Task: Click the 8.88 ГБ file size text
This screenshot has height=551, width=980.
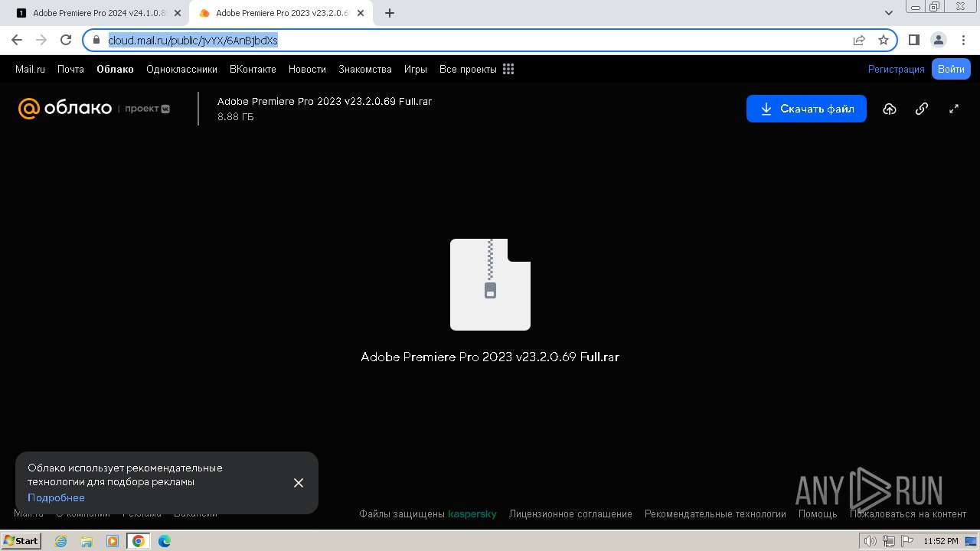Action: pyautogui.click(x=236, y=117)
